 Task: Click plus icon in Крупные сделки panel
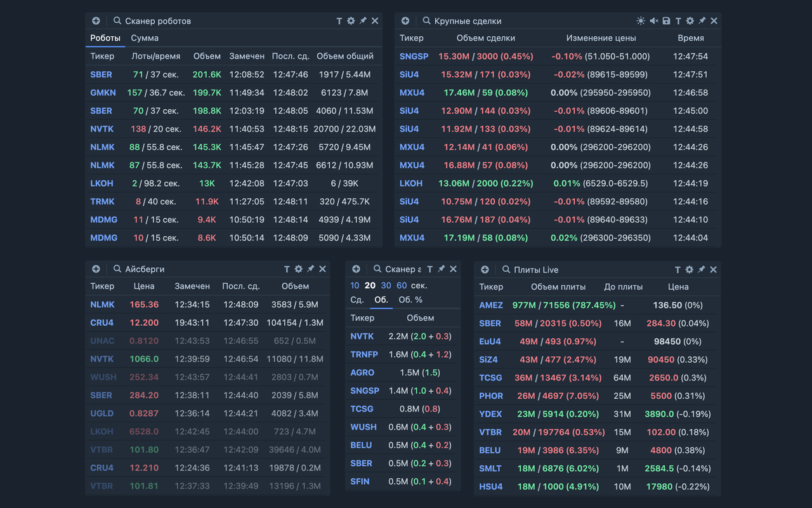[x=405, y=21]
